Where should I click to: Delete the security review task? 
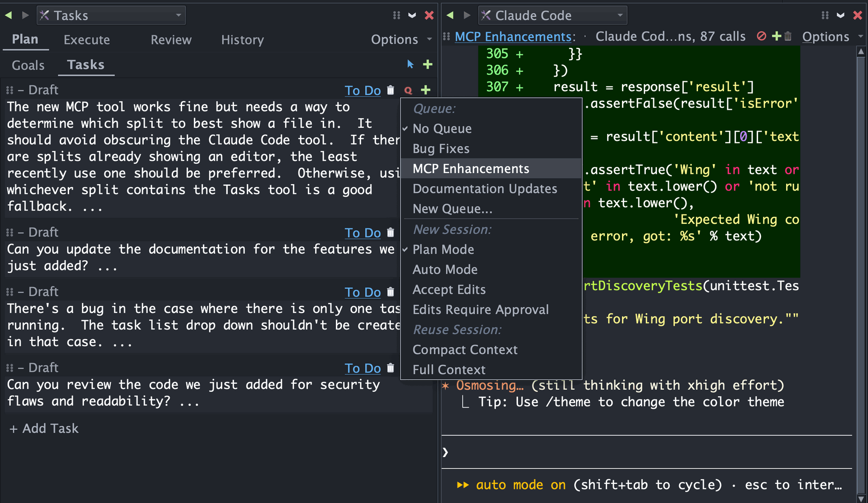(x=391, y=367)
